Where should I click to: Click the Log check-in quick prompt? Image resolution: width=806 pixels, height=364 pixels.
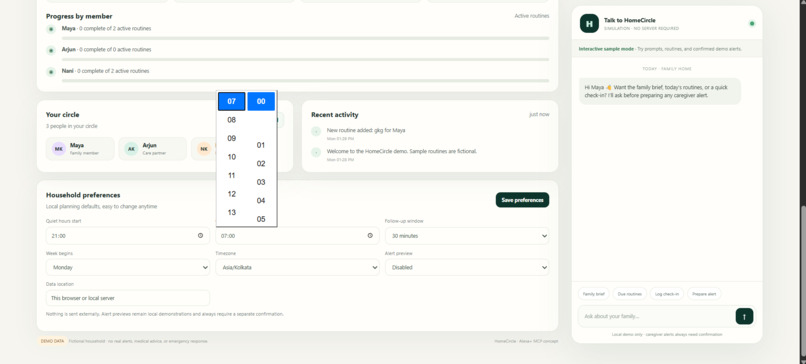667,294
